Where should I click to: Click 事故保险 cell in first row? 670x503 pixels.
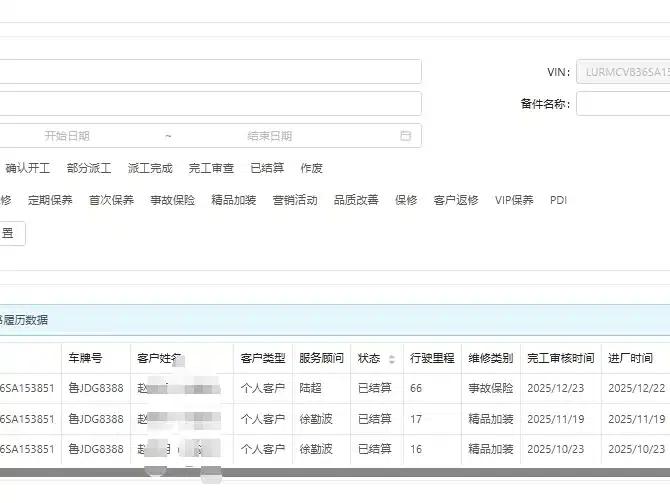coord(491,388)
